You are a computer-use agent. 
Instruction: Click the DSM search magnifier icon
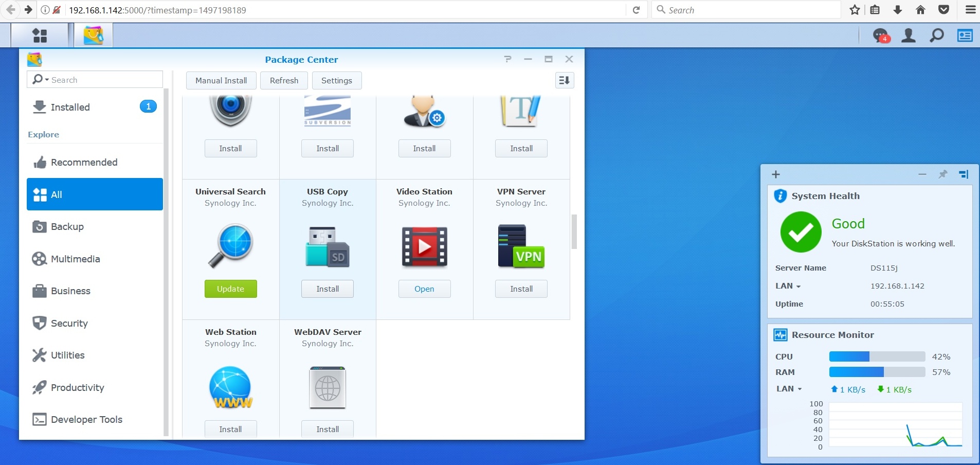click(937, 35)
